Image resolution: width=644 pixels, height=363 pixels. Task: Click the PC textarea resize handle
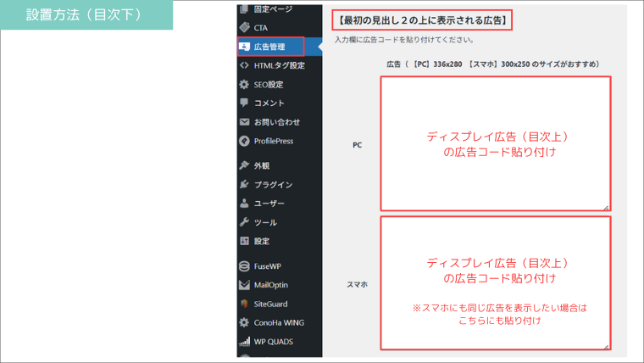(x=606, y=208)
